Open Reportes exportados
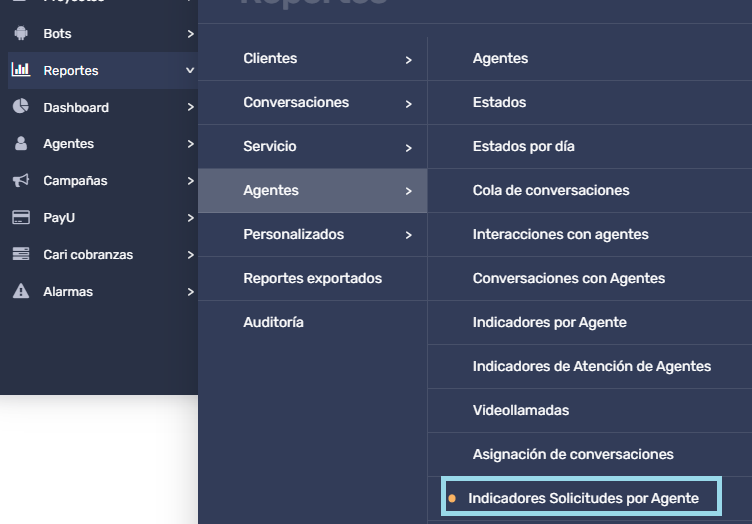Screen dimensions: 752x524 312,279
